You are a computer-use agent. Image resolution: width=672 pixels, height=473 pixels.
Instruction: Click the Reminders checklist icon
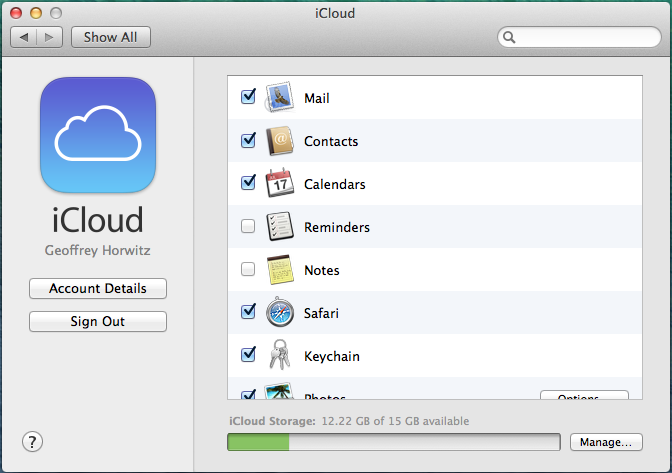click(279, 226)
